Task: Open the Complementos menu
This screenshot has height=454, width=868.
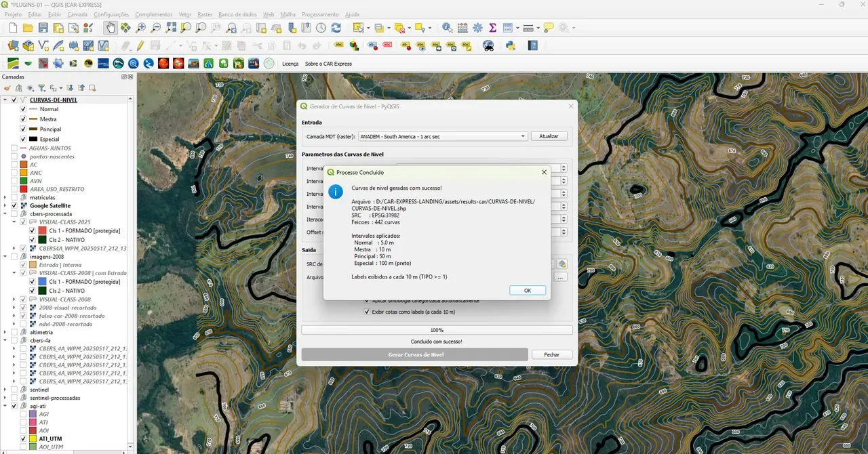Action: 153,14
